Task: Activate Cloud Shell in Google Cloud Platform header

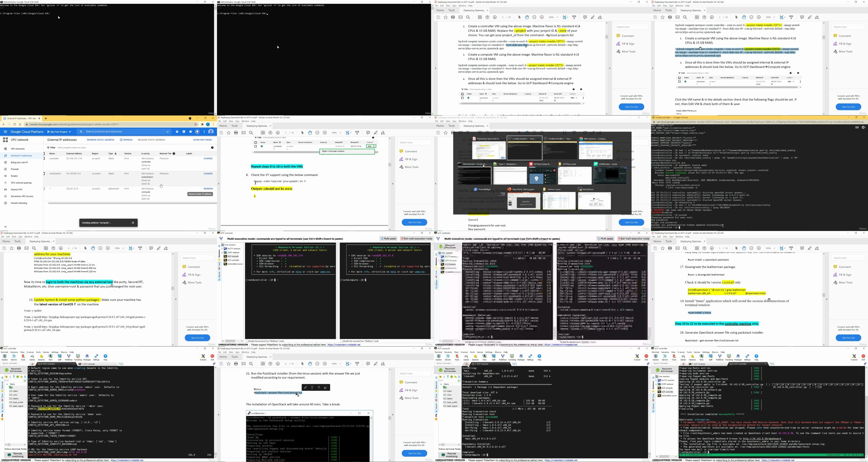Action: coord(184,132)
